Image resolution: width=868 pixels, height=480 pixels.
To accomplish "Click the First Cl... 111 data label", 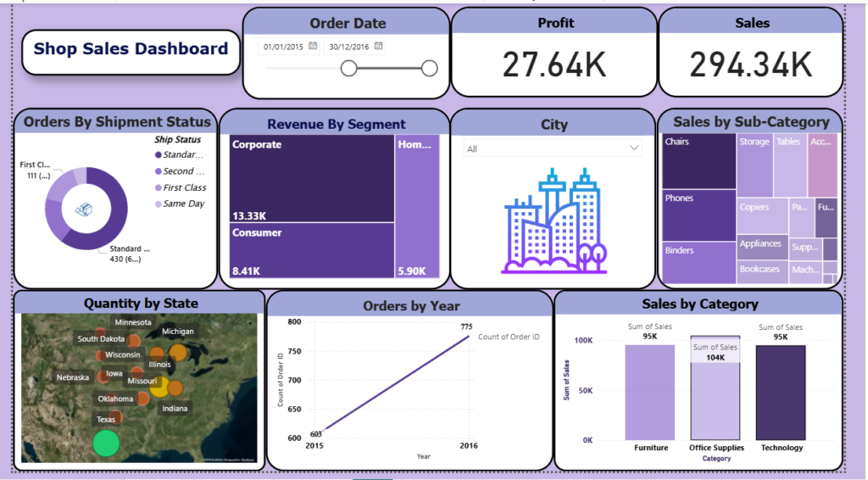I will tap(36, 170).
